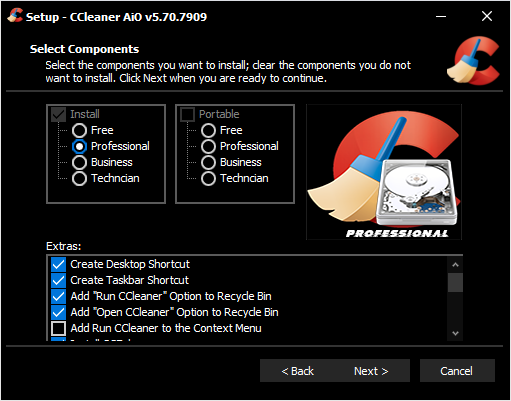Viewport: 511px width, 401px height.
Task: Select Technician under Portable
Action: coord(208,178)
